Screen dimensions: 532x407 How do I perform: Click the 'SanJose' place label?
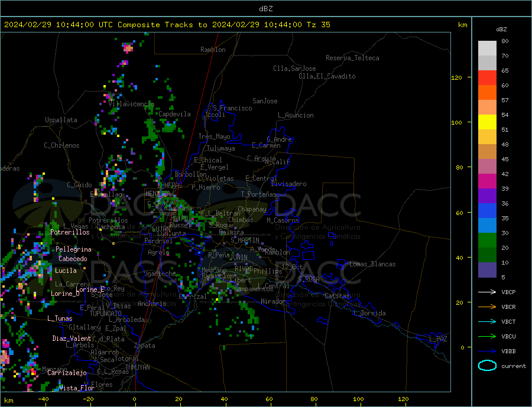pos(265,101)
